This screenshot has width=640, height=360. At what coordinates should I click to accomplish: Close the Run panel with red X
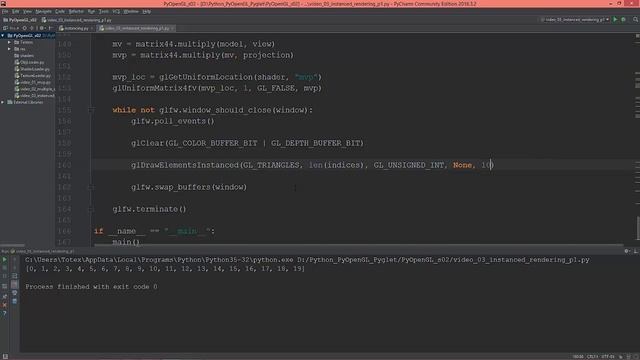(x=4, y=305)
